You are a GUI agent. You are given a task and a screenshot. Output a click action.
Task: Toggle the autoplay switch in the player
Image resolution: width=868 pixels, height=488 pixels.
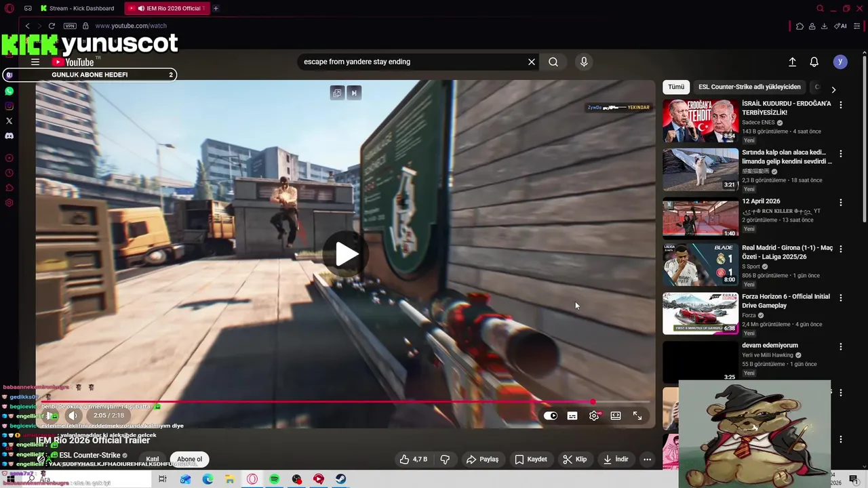click(551, 415)
